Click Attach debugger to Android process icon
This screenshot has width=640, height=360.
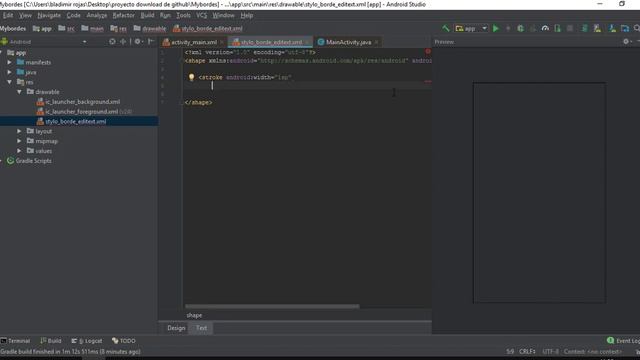[558, 28]
